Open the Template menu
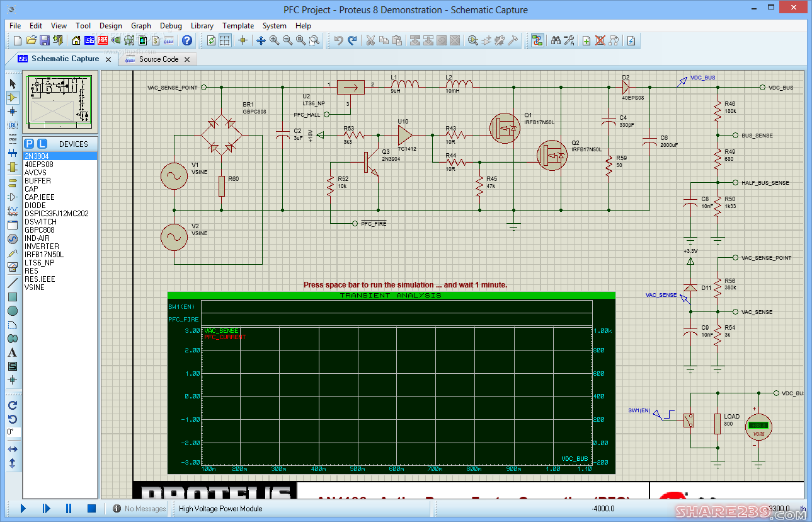Image resolution: width=812 pixels, height=522 pixels. [x=238, y=26]
